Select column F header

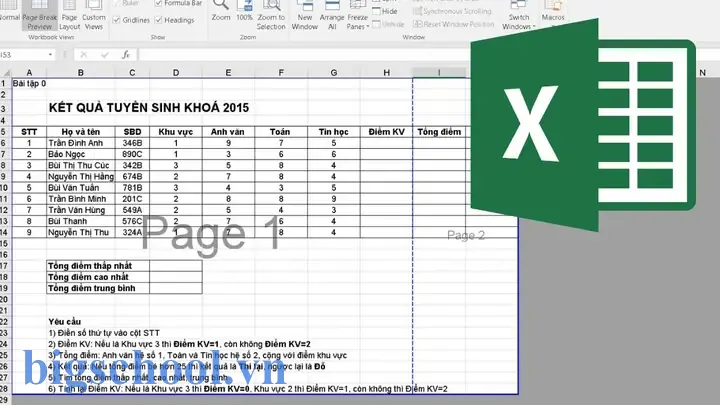coord(281,73)
